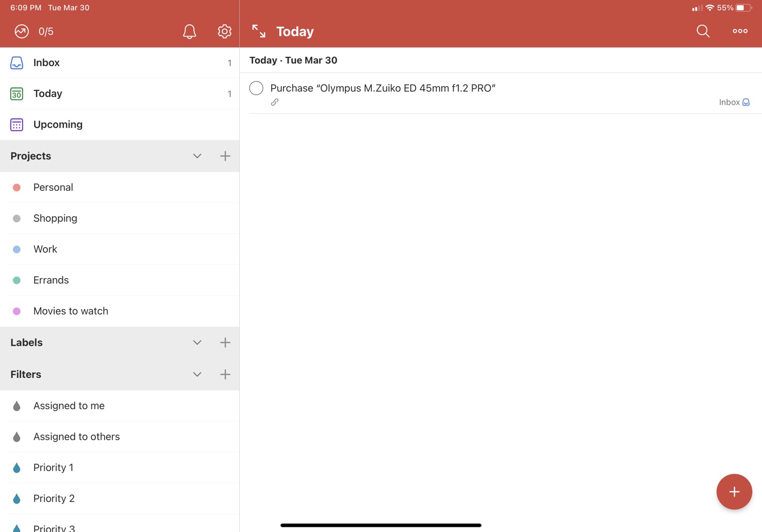Click the Priority 2 droplet icon
Viewport: 762px width, 532px height.
click(17, 498)
